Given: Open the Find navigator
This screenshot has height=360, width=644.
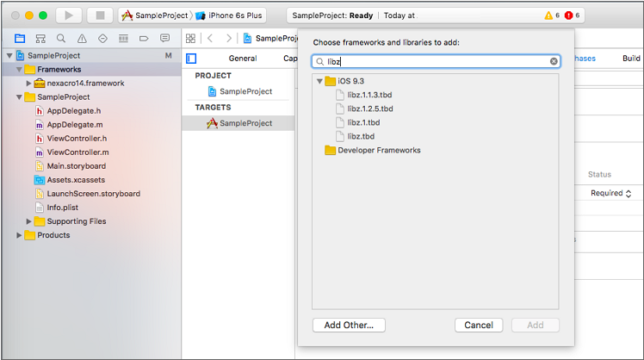Looking at the screenshot, I should (61, 39).
